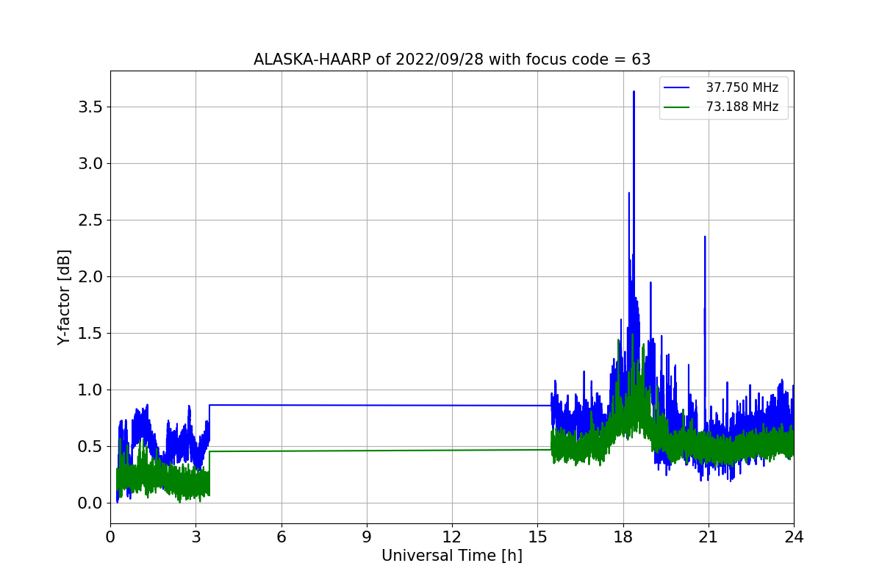Screen dimensions: 882x588
Task: Click y-axis tick label 0.0
Action: click(x=91, y=503)
